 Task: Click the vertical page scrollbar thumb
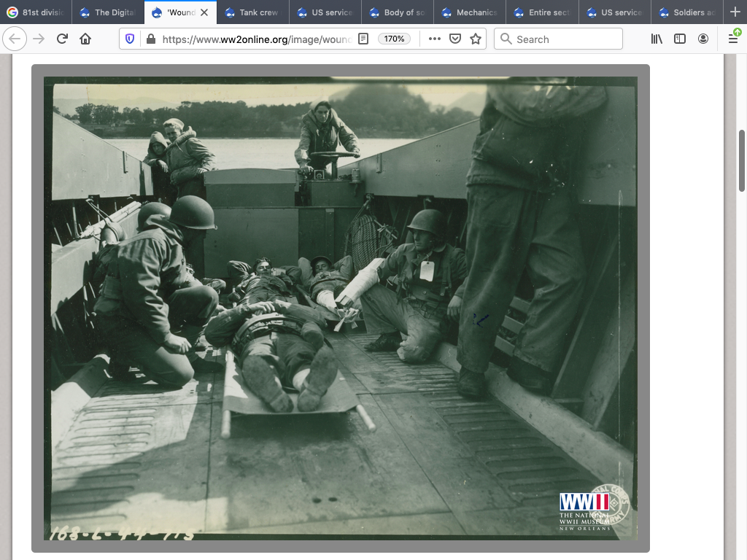click(x=743, y=160)
